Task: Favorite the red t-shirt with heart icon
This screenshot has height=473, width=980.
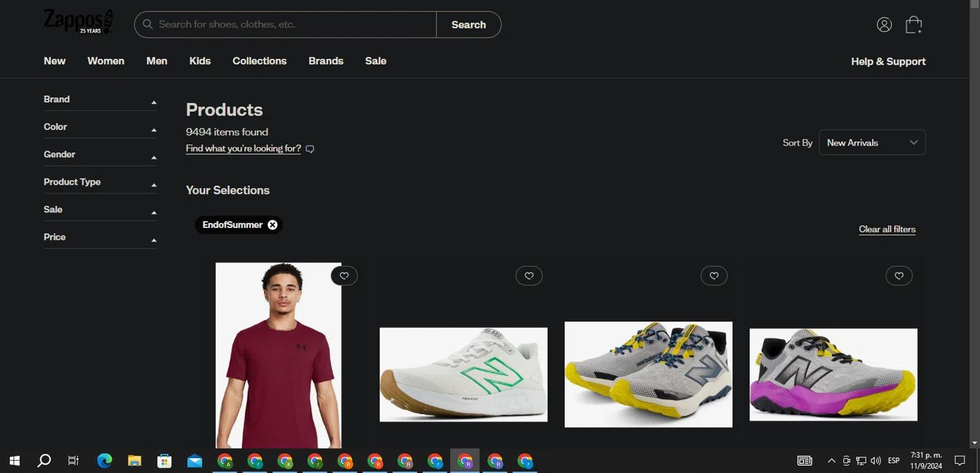Action: tap(344, 276)
